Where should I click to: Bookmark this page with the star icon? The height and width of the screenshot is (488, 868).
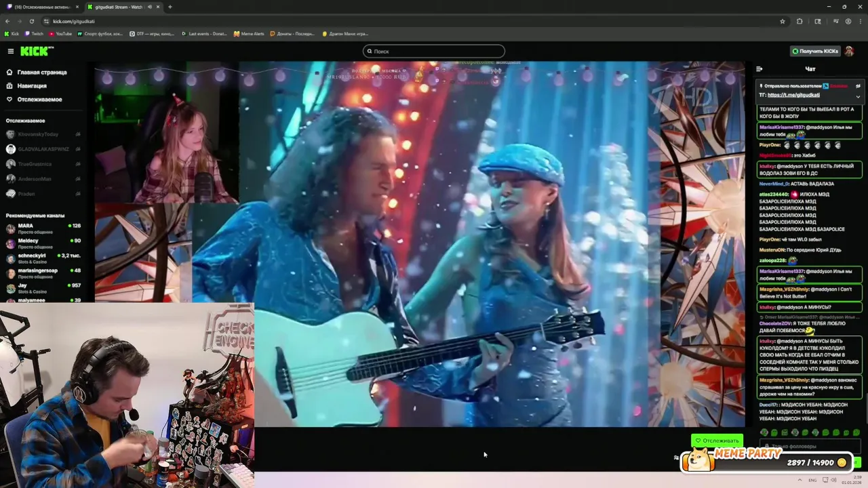782,21
